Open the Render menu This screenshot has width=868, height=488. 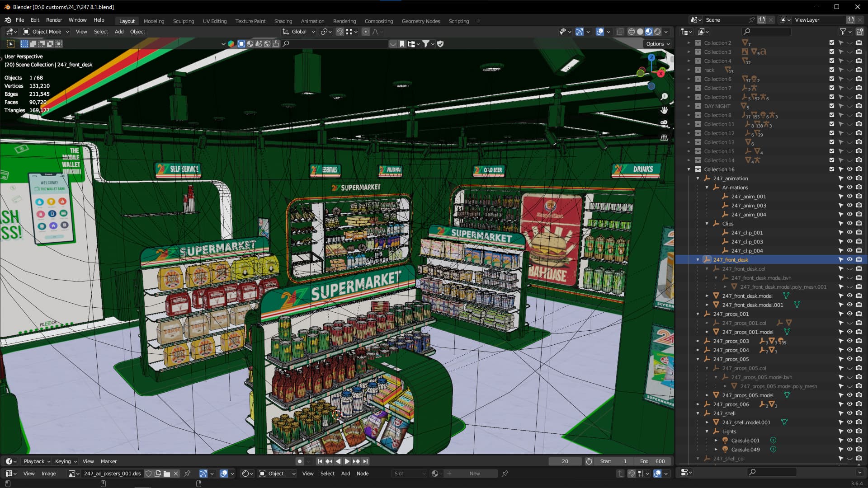coord(54,20)
